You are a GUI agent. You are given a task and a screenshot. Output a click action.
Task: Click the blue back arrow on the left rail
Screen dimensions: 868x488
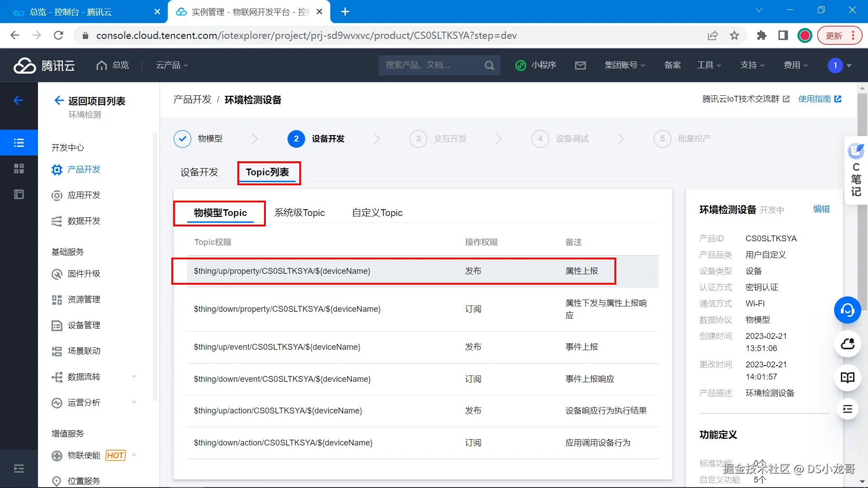coord(19,100)
